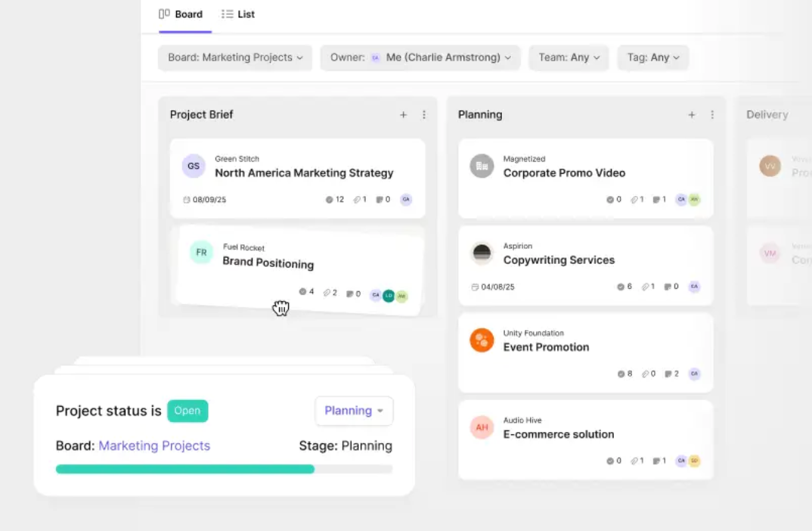Click the 08/09/25 due date
The width and height of the screenshot is (812, 531).
(x=205, y=200)
